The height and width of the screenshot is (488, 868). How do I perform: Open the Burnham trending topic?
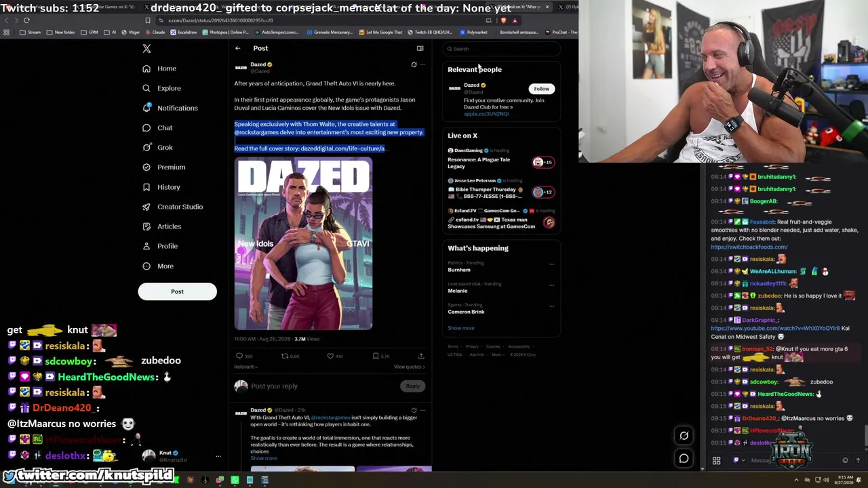(x=459, y=270)
